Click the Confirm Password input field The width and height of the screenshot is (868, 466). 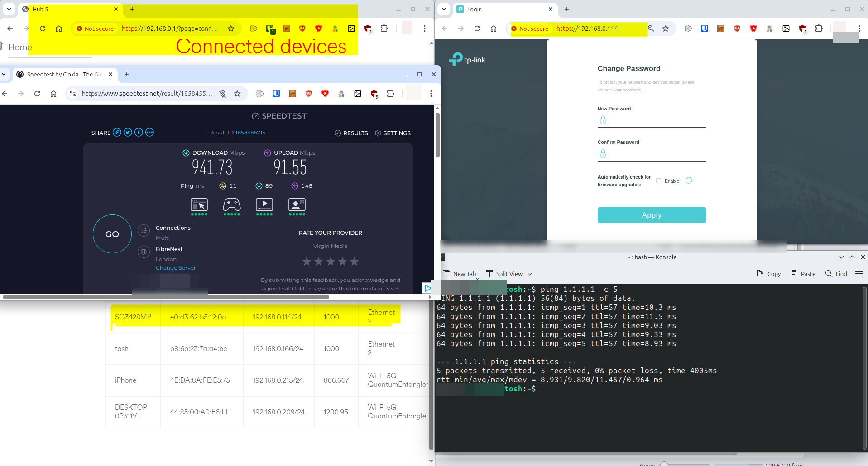(652, 154)
